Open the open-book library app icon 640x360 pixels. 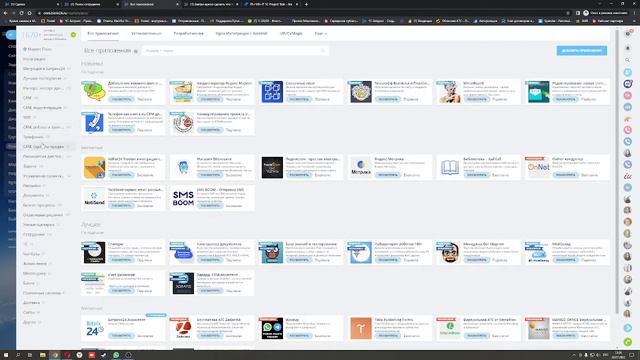coord(450,167)
